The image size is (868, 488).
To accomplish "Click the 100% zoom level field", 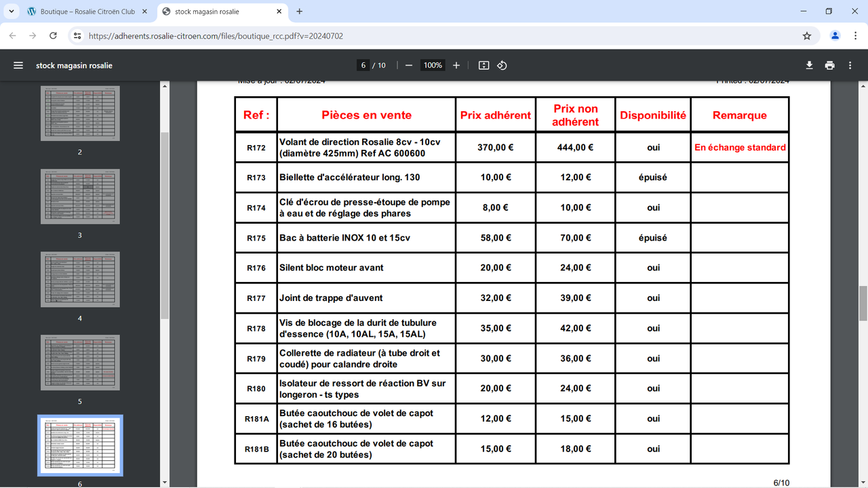I will point(433,66).
